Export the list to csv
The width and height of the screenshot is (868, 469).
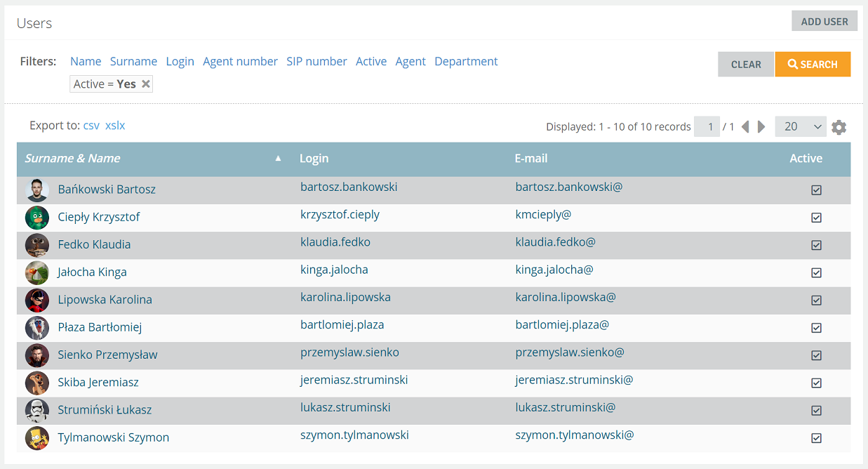click(91, 126)
